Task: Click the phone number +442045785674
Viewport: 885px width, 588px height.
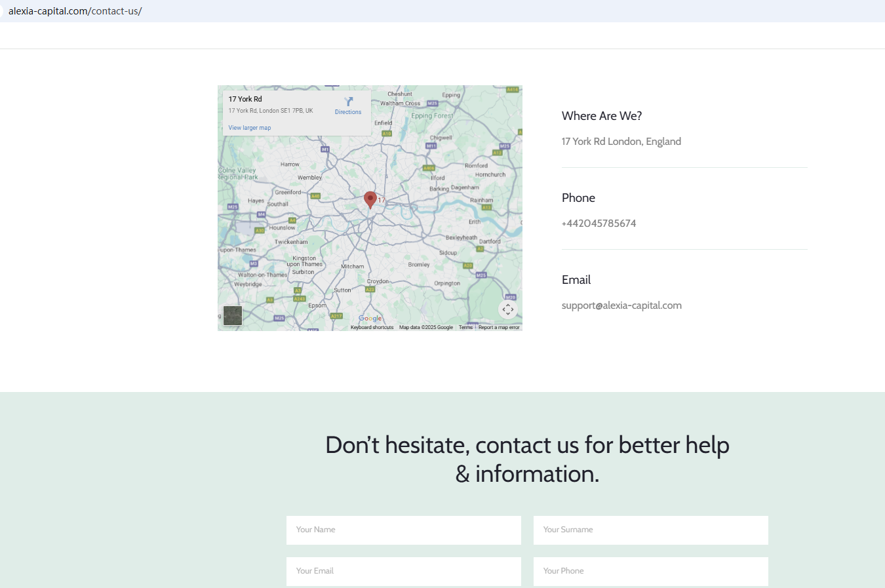Action: pyautogui.click(x=599, y=224)
